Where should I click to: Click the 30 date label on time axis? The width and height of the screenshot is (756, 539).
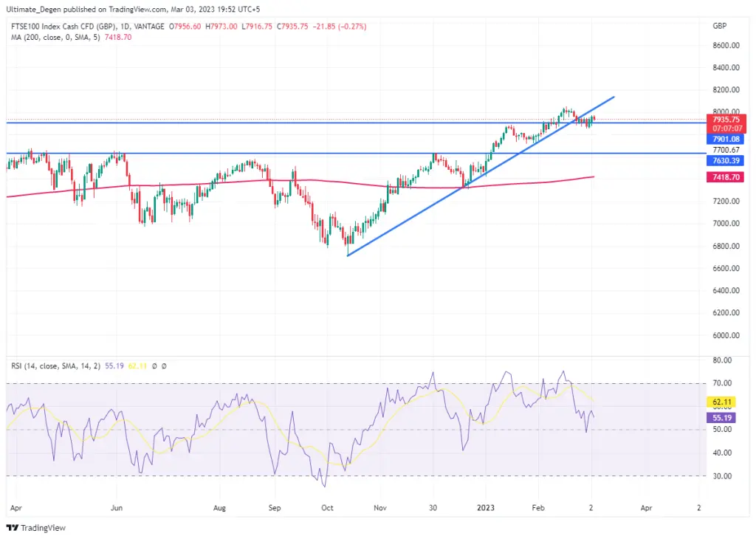433,508
